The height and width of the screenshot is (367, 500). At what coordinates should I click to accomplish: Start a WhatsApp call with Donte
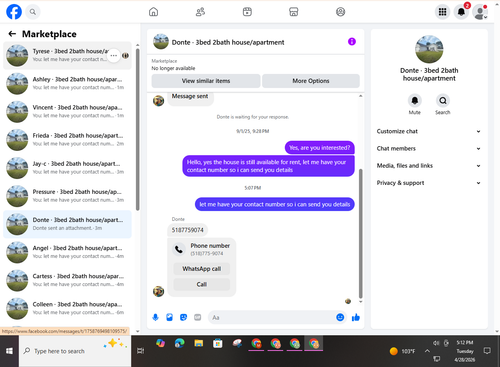(x=202, y=269)
